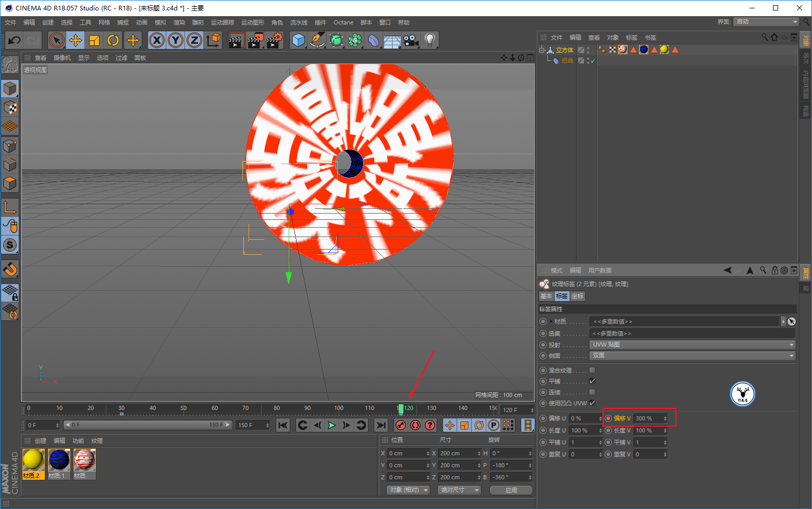
Task: Enable the 连续 checkbox
Action: click(592, 392)
